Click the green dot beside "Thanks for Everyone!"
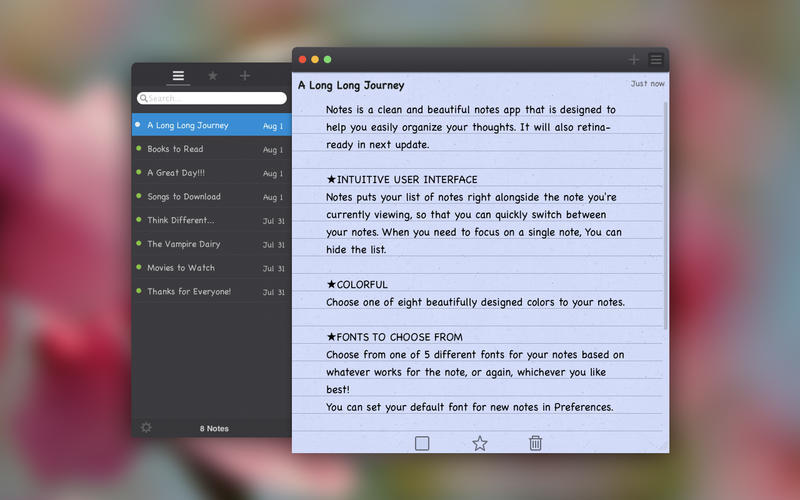 (x=139, y=292)
